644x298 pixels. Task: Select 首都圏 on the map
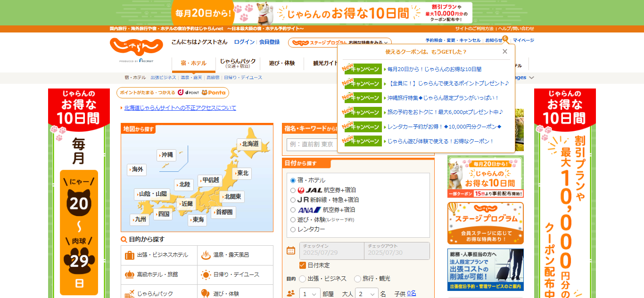click(x=223, y=212)
